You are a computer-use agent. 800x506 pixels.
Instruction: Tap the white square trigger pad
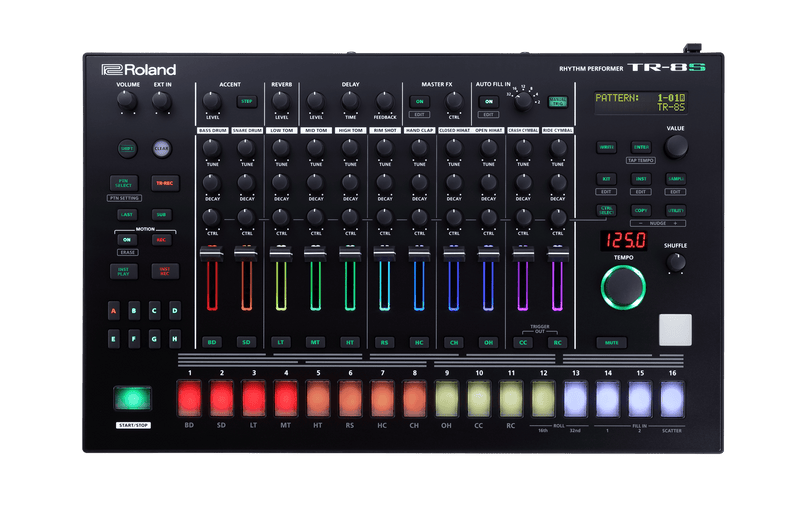(676, 330)
